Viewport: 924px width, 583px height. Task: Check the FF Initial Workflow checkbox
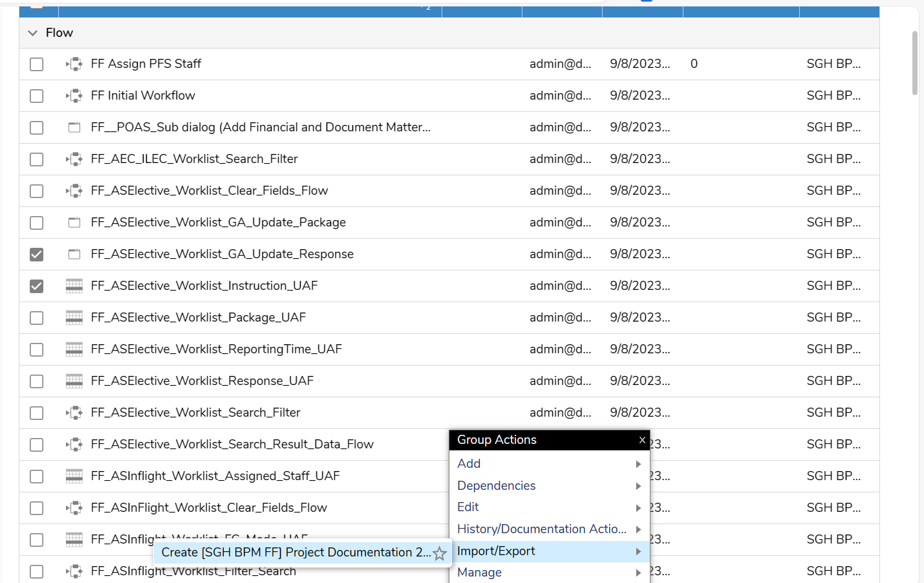click(x=37, y=96)
